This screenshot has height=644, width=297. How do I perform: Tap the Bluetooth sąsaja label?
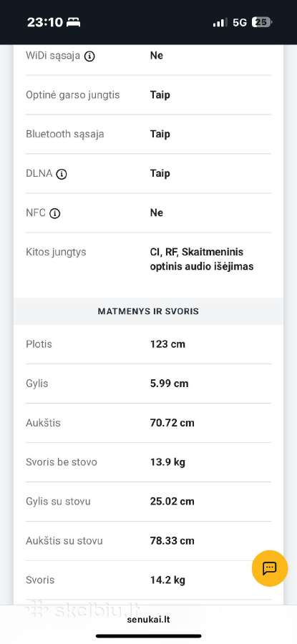pyautogui.click(x=65, y=135)
